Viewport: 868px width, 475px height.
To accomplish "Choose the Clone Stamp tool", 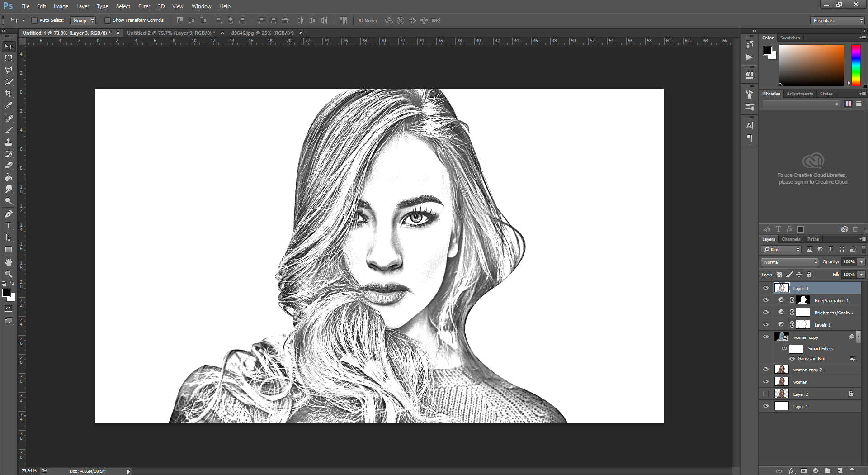I will pos(8,142).
